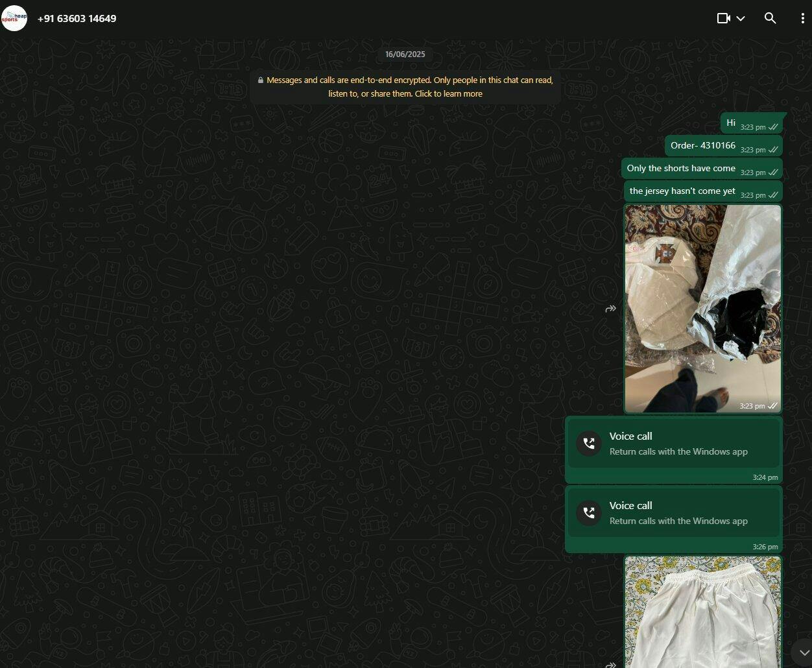Click 'Return calls with the Windows app' at 3:24 pm
Viewport: 812px width, 668px height.
678,451
